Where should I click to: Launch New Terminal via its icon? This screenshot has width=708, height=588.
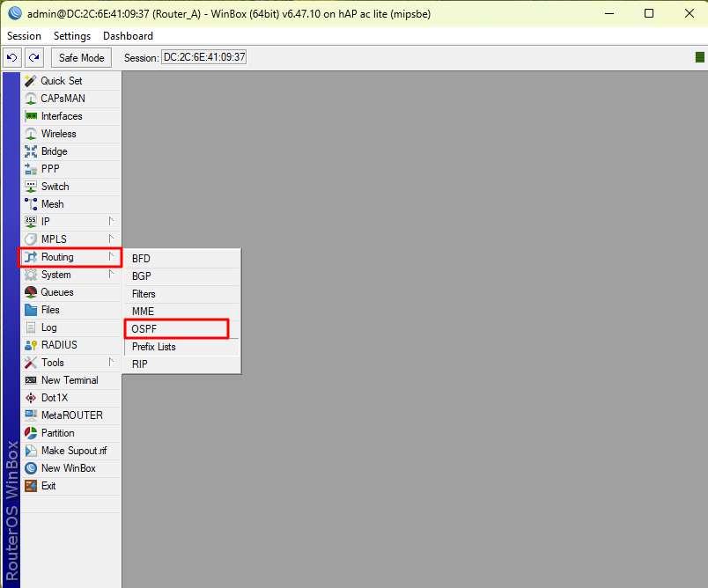[31, 380]
